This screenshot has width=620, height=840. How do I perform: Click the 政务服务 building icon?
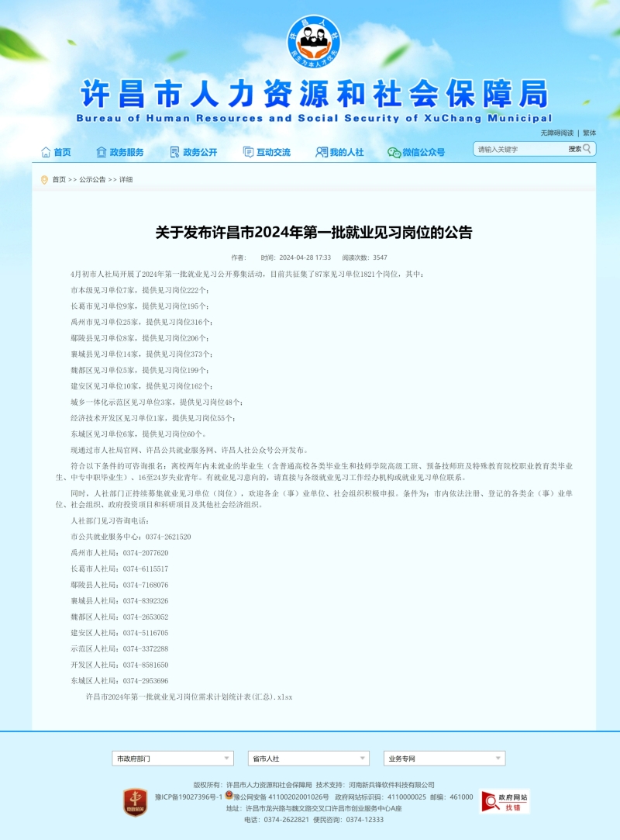(102, 152)
